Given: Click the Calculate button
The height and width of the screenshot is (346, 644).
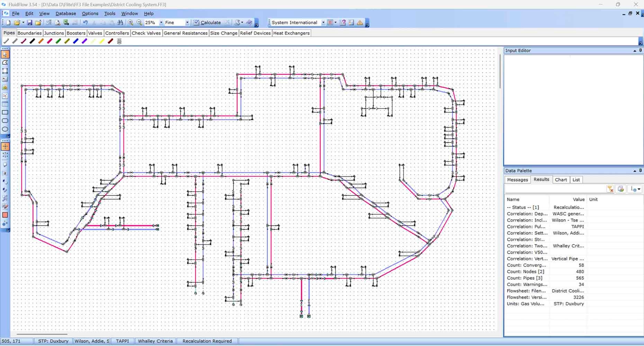Looking at the screenshot, I should 207,22.
